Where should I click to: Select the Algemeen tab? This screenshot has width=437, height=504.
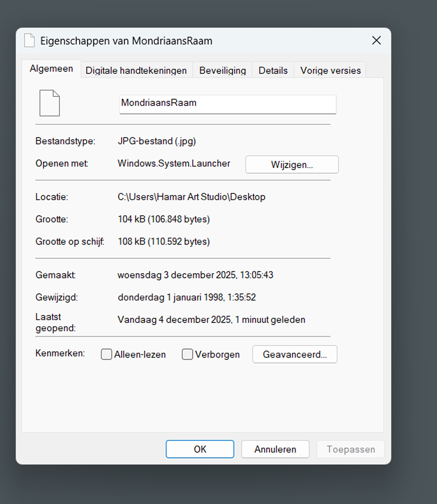point(52,69)
